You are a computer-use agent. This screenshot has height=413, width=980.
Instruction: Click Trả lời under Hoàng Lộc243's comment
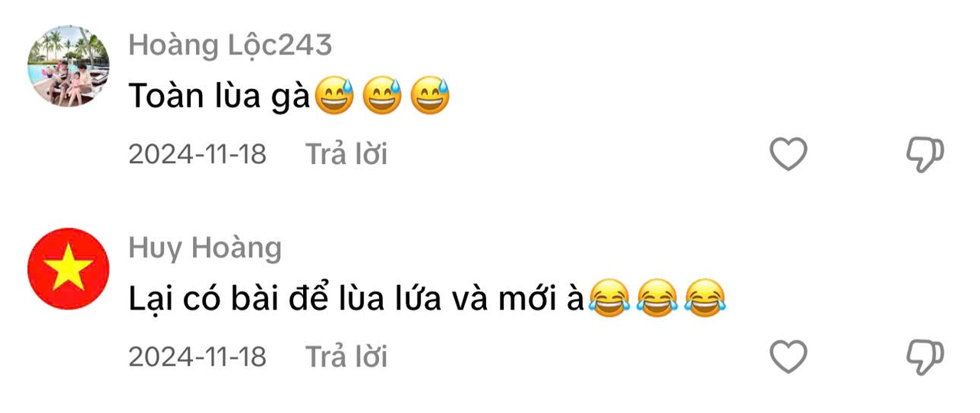[347, 154]
